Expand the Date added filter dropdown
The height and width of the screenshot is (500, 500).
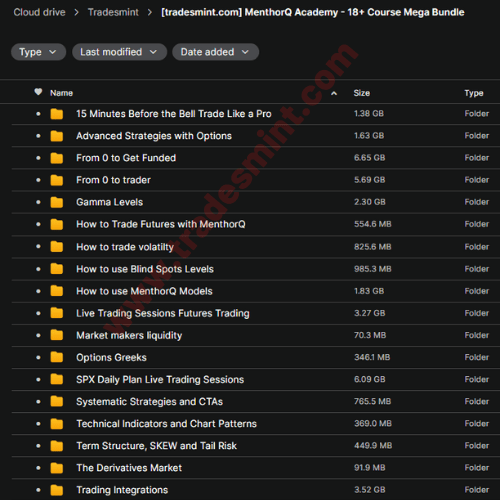point(215,52)
